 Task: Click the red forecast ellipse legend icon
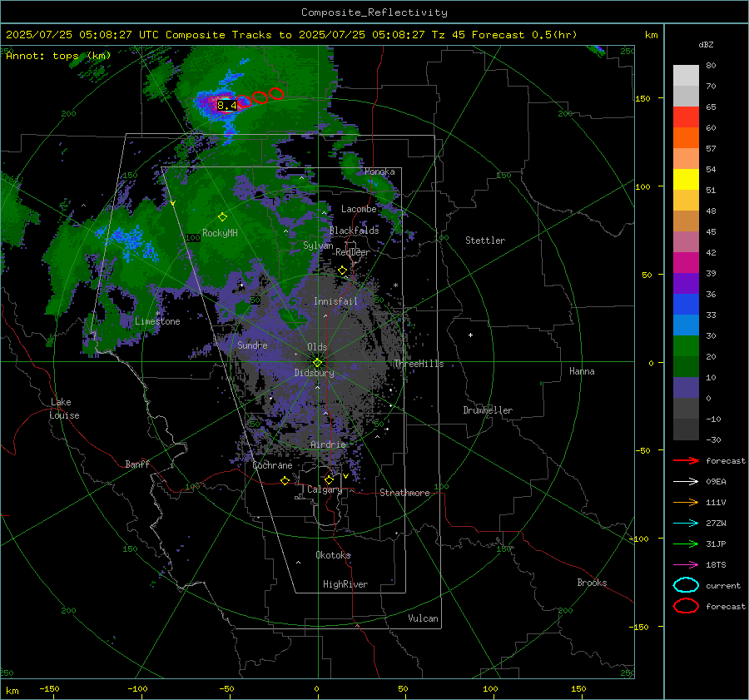click(x=686, y=606)
